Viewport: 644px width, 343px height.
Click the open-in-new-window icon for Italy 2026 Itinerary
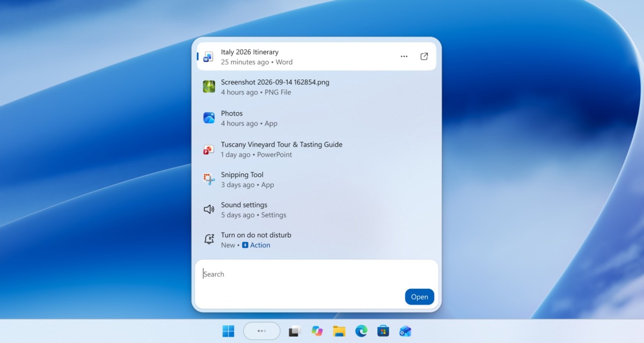coord(424,56)
